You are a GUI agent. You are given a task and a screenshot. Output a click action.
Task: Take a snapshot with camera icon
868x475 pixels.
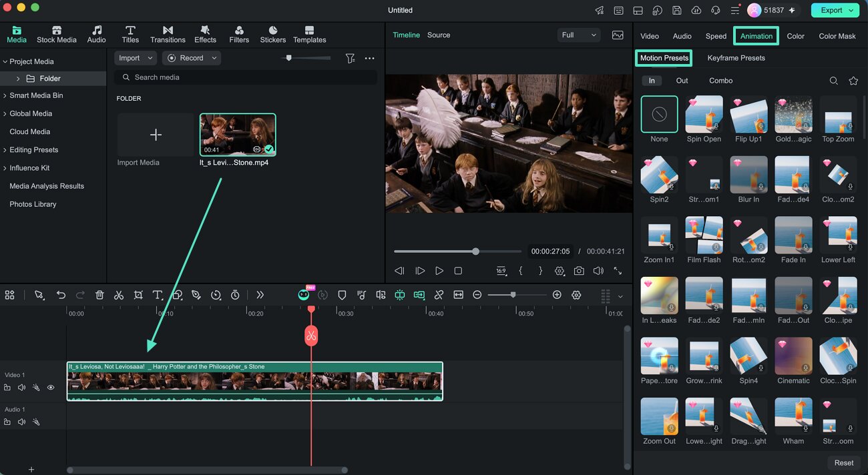(579, 271)
